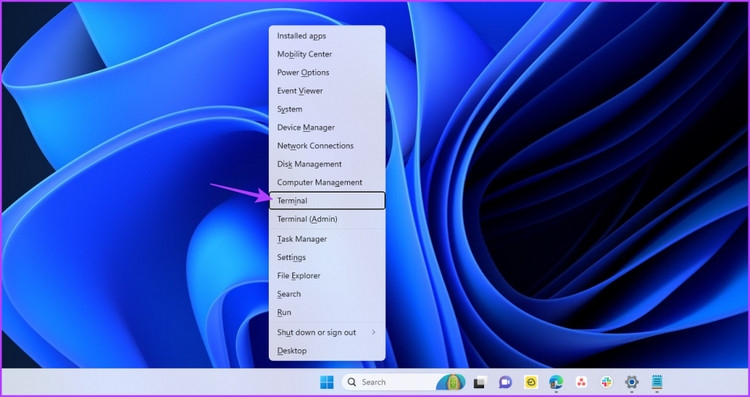Launch Event Viewer from the menu

tap(327, 90)
